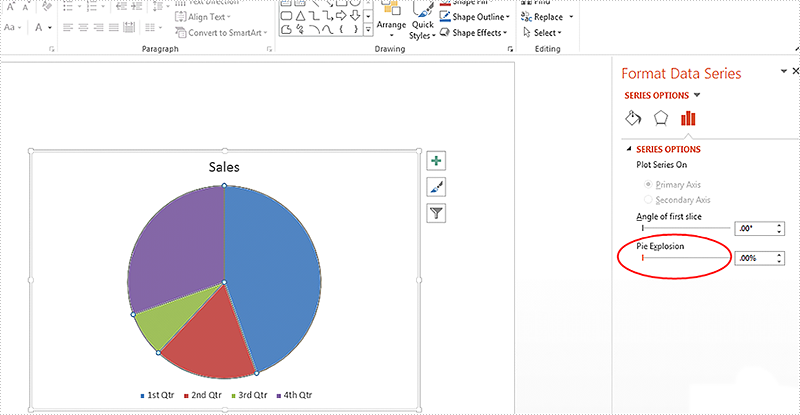The height and width of the screenshot is (415, 800).
Task: Justify text in Paragraph group
Action: pos(114,27)
